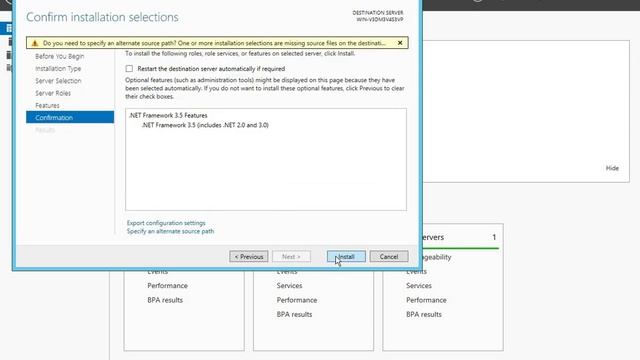Open Performance in left Server Manager tile
The image size is (640, 360).
click(167, 286)
